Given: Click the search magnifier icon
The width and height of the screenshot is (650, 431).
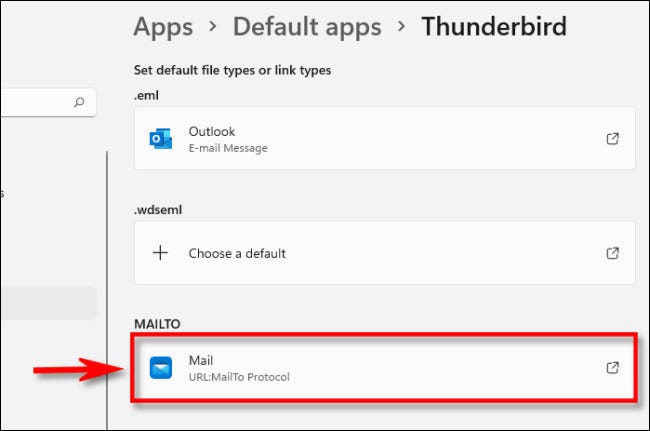Looking at the screenshot, I should pos(79,102).
